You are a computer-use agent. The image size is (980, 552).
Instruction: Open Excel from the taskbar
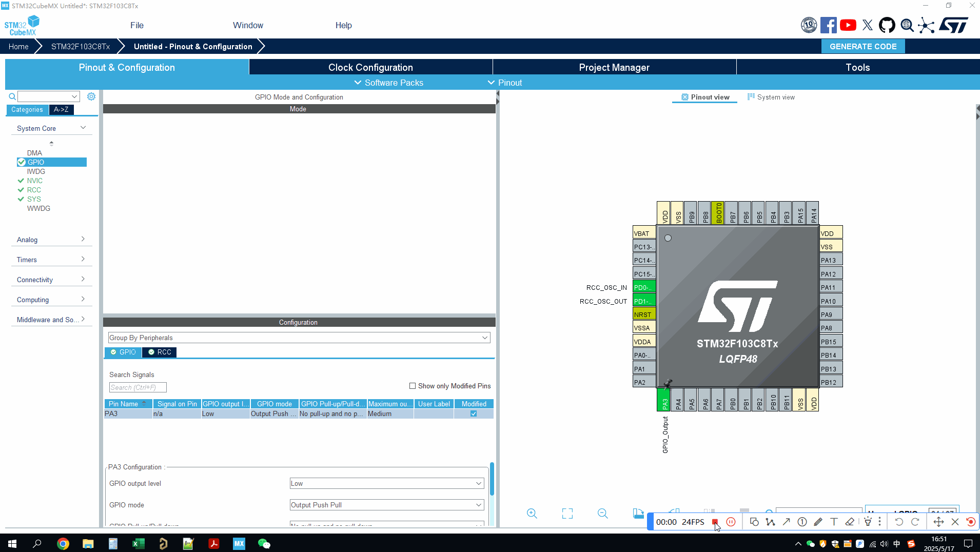138,544
